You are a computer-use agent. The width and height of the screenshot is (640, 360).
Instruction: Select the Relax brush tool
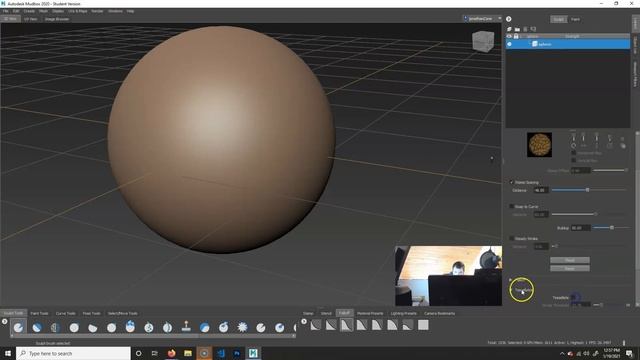56,327
